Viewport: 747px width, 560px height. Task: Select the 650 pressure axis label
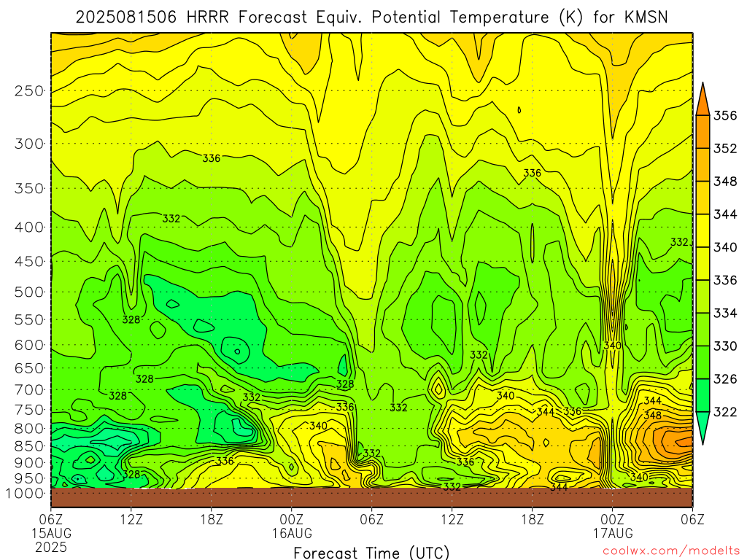[x=29, y=368]
